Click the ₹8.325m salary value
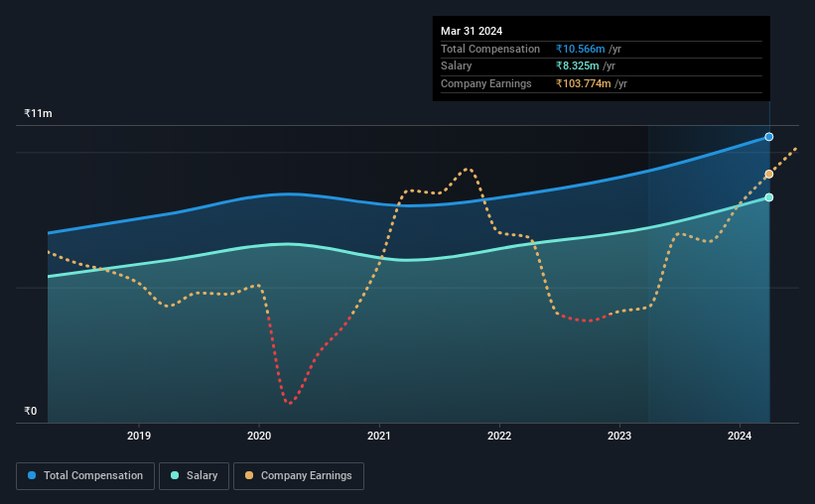This screenshot has height=504, width=815. pyautogui.click(x=578, y=66)
